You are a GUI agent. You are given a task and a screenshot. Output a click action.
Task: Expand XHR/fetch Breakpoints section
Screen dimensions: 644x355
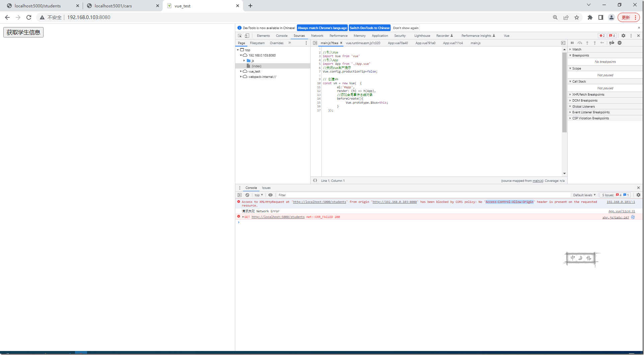(605, 95)
